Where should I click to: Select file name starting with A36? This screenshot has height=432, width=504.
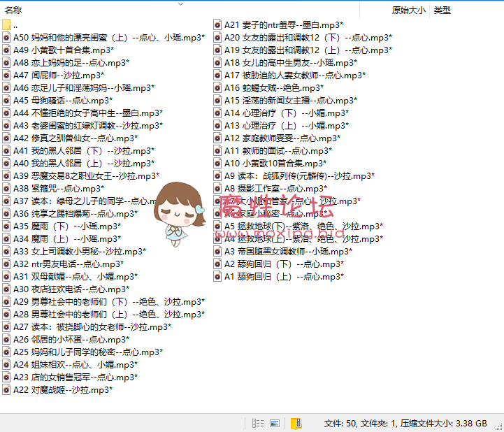(75, 214)
